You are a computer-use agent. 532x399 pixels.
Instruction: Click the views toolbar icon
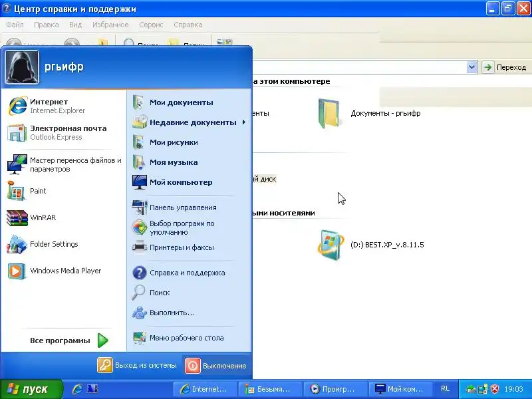(x=224, y=43)
